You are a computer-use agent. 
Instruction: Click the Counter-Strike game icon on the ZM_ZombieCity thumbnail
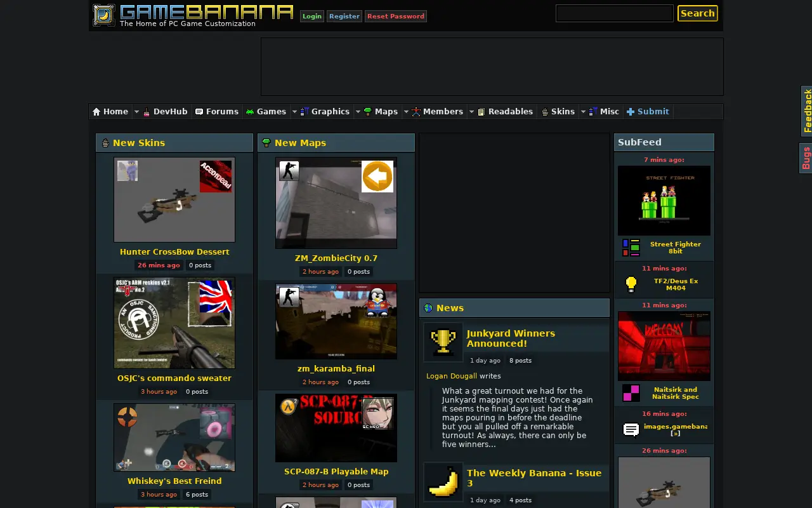click(x=289, y=171)
